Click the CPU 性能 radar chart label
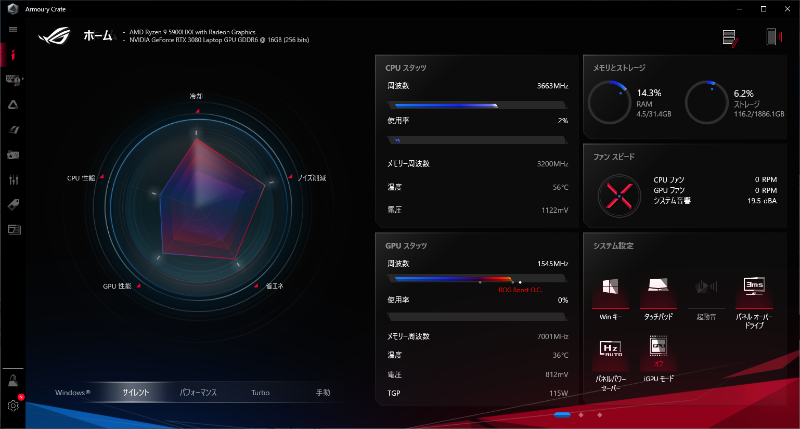 81,178
